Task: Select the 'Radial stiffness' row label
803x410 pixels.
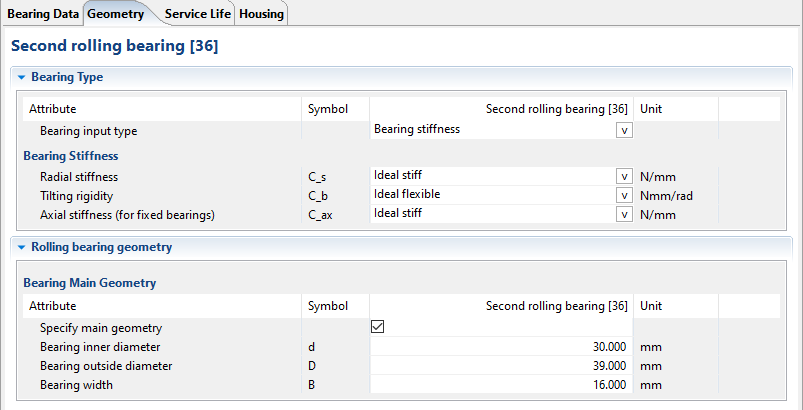Action: pyautogui.click(x=79, y=177)
